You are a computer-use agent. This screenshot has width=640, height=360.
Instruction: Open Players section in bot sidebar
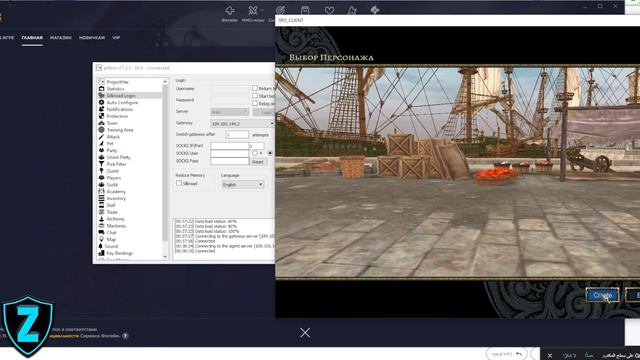pyautogui.click(x=113, y=178)
